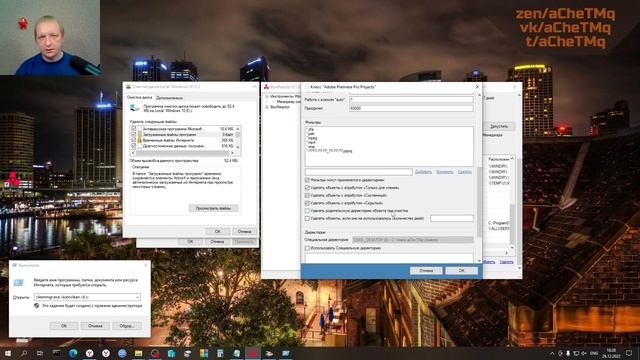Expand 'Инструменты Win…' tree node in BoolReactor
Viewport: 640px width, 360px height.
[267, 96]
